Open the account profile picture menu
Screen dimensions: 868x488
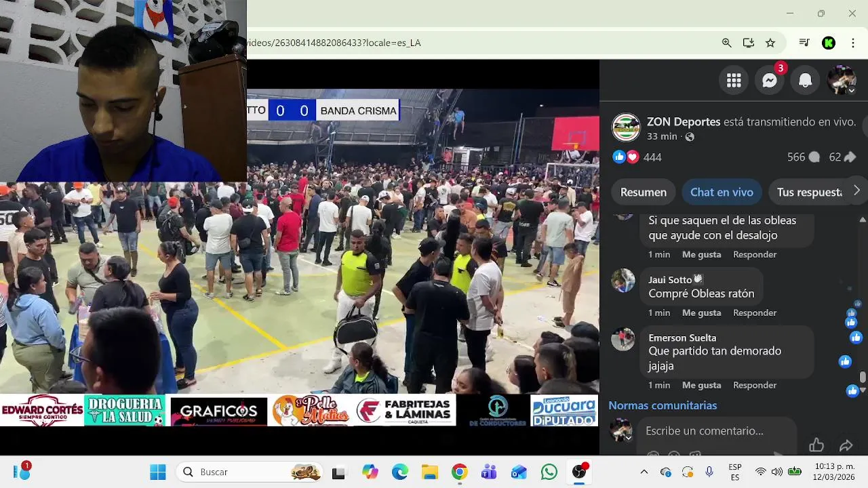(x=842, y=81)
